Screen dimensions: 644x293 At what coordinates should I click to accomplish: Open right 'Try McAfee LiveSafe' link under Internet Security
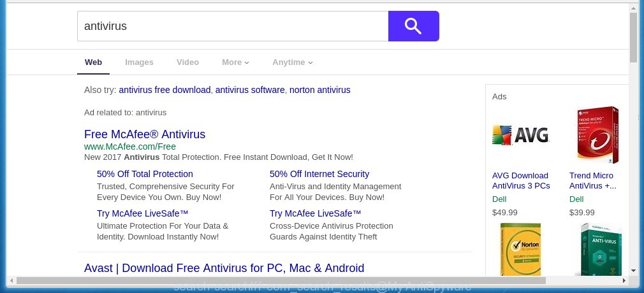click(x=316, y=213)
